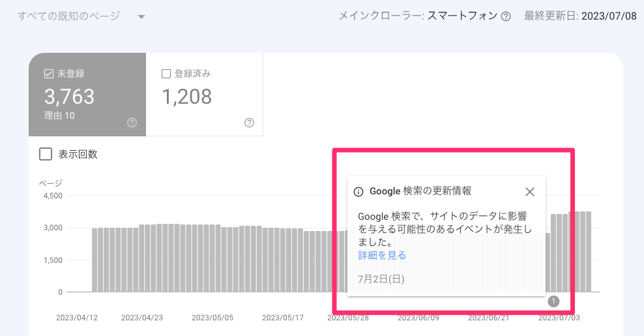
Task: Click x-axis date 2023/04/12
Action: (x=77, y=318)
